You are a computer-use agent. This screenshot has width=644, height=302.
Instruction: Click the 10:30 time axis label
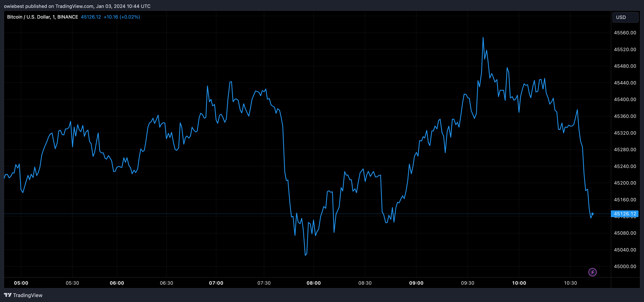pyautogui.click(x=570, y=283)
